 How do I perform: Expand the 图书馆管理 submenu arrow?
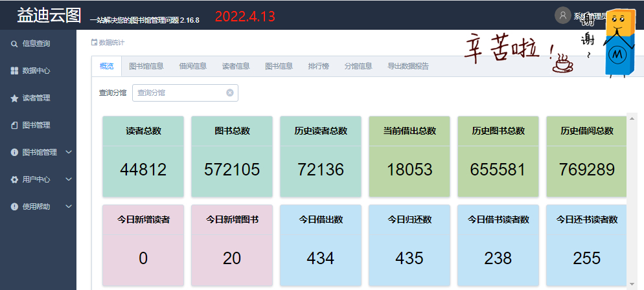[69, 153]
